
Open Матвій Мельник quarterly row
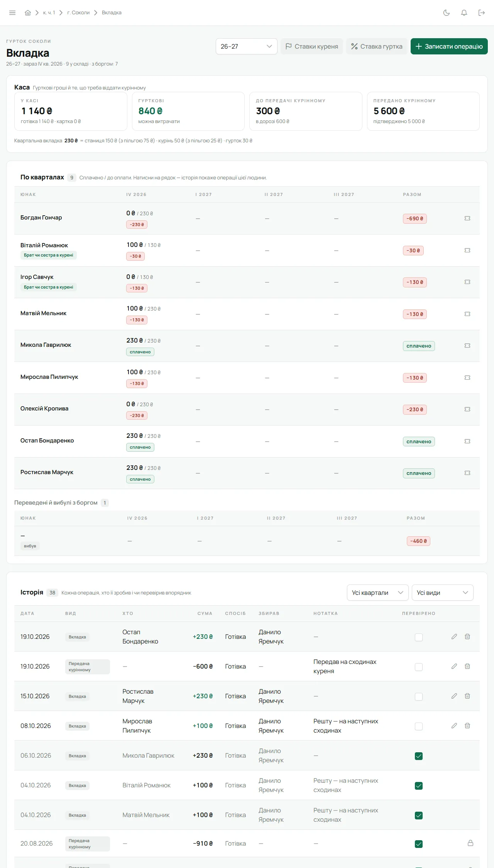click(247, 314)
